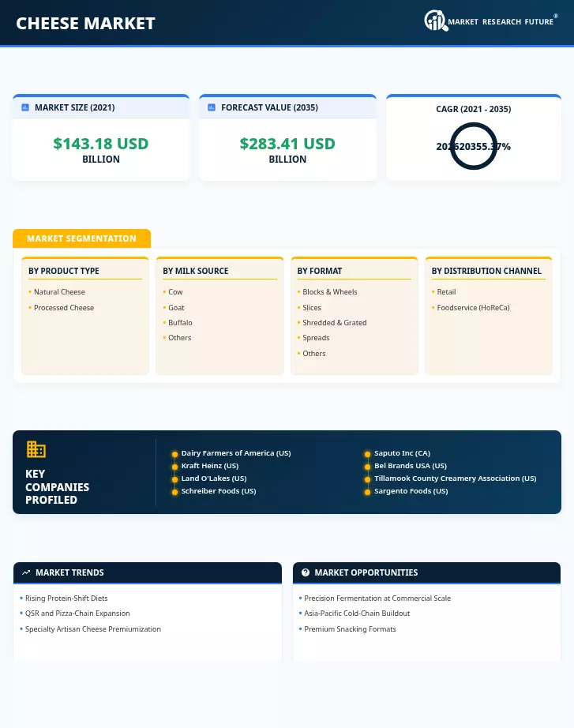Screen dimensions: 574x728
Task: Select Slices format
Action: 312,308
